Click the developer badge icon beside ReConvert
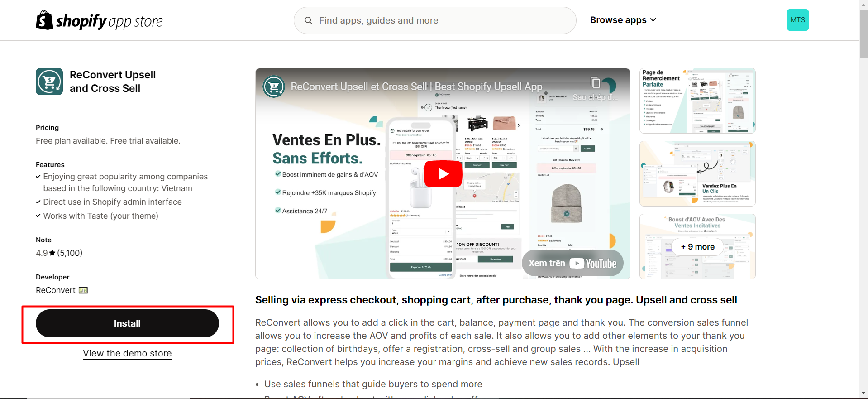This screenshot has height=399, width=868. (x=83, y=290)
